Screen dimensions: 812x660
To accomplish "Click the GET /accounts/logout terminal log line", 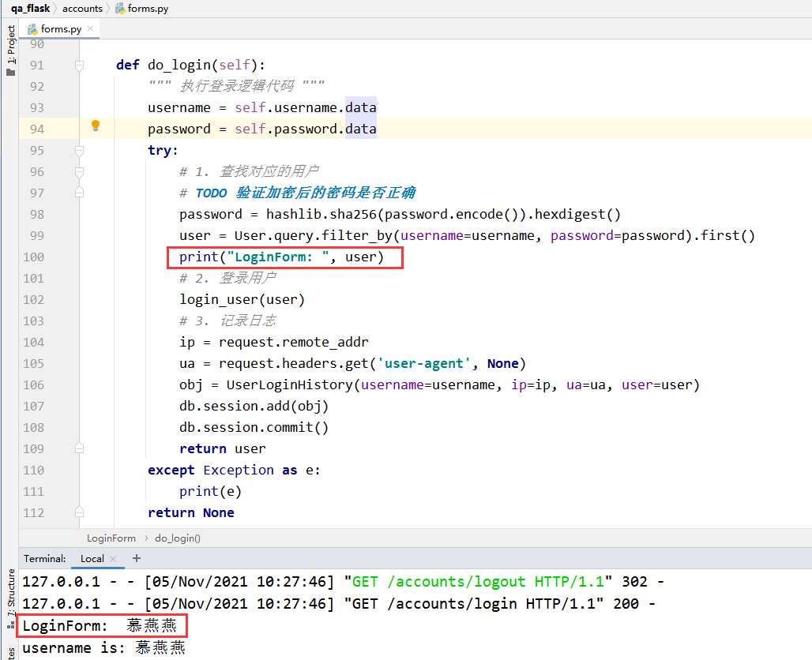I will [343, 582].
